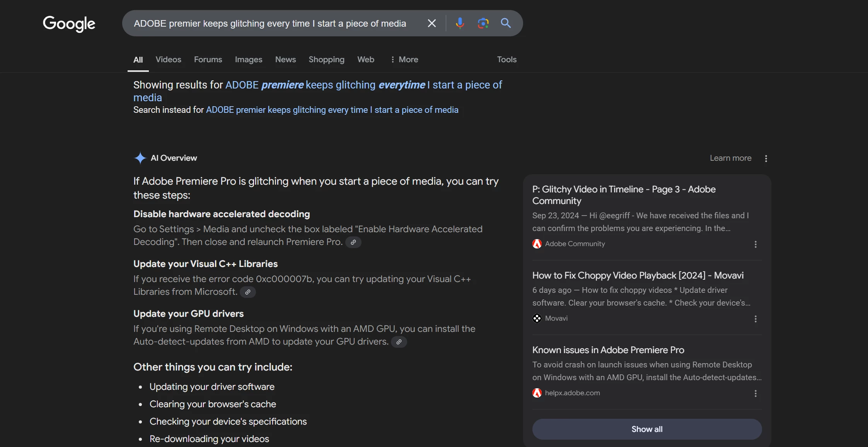Screen dimensions: 868x447
Task: Open the Tools options menu
Action: coord(506,59)
